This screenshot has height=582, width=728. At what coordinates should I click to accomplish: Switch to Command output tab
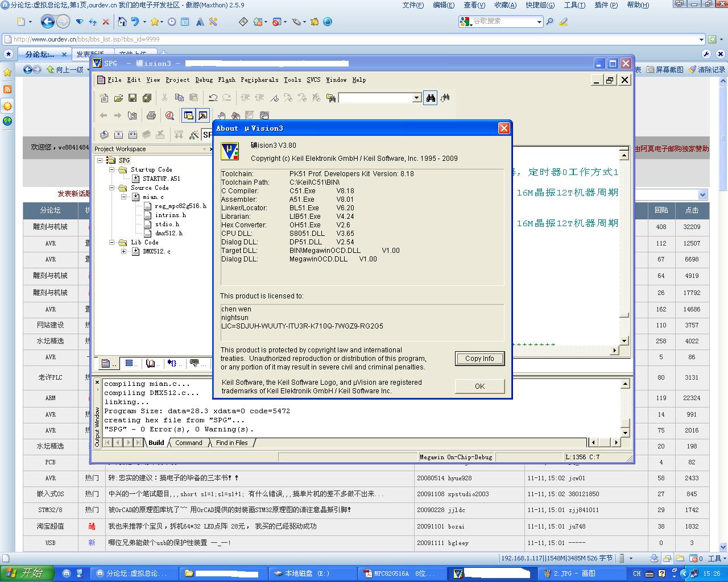point(188,443)
